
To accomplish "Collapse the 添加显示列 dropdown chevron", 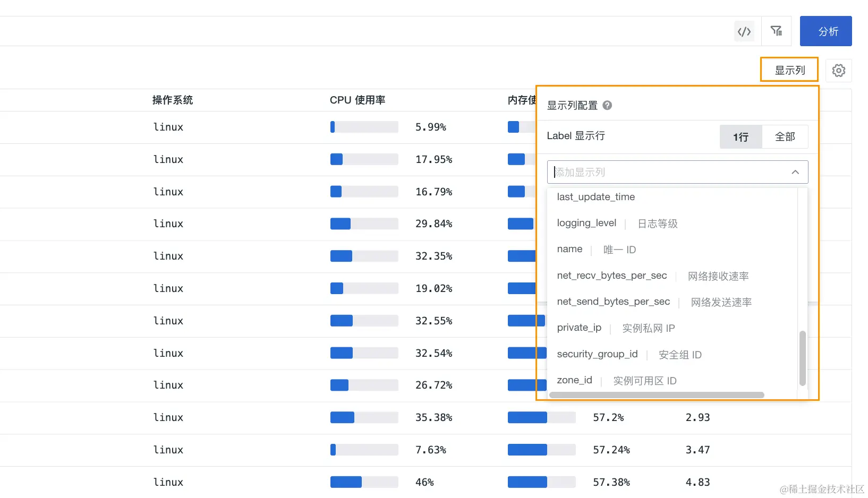I will coord(795,172).
